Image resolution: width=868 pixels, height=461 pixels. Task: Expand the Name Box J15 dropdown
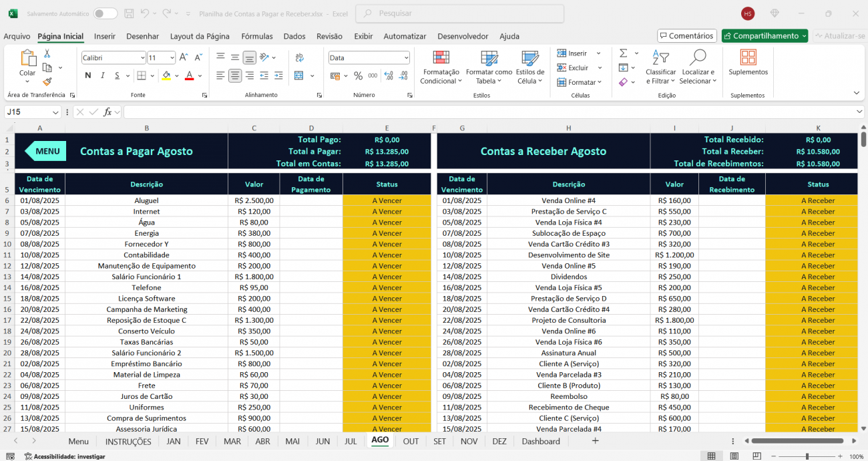click(x=55, y=112)
